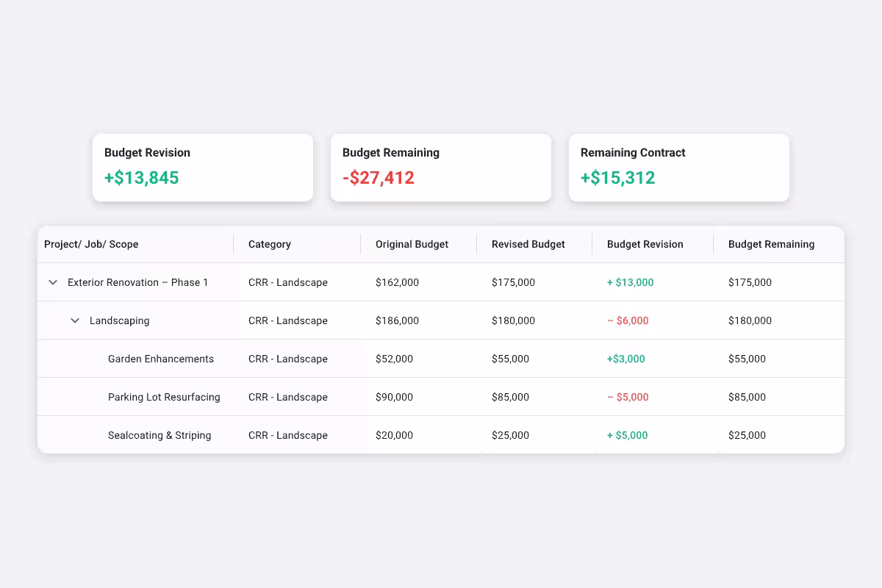882x588 pixels.
Task: Collapse the Exterior Renovation – Phase 1 row
Action: tap(52, 282)
